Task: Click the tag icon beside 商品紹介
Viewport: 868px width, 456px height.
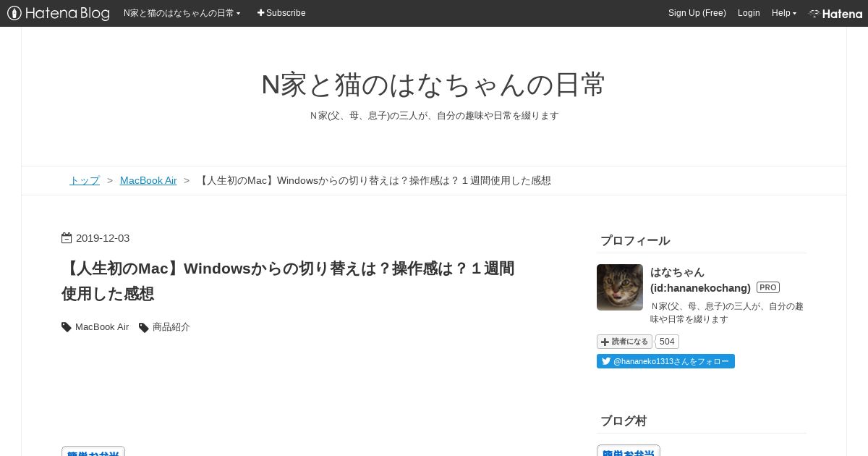Action: 144,328
